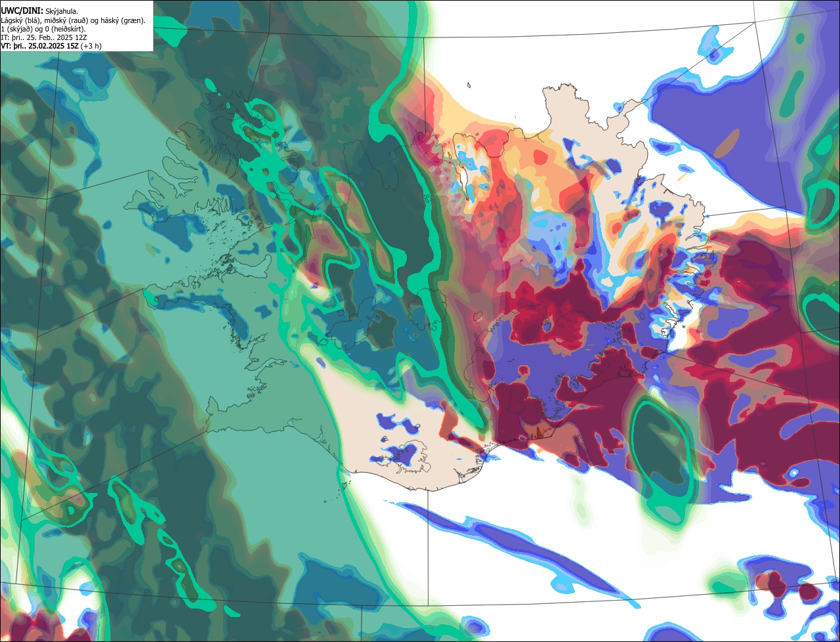Click the 'IT: þri.. 25. Feb.. 2025 12Z' line
The height and width of the screenshot is (642, 840).
(x=44, y=37)
